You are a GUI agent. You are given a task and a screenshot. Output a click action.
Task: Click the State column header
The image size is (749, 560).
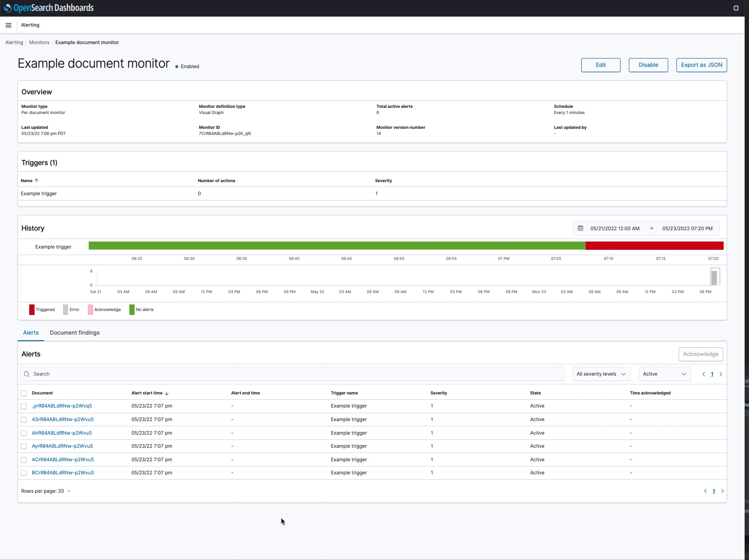[535, 393]
